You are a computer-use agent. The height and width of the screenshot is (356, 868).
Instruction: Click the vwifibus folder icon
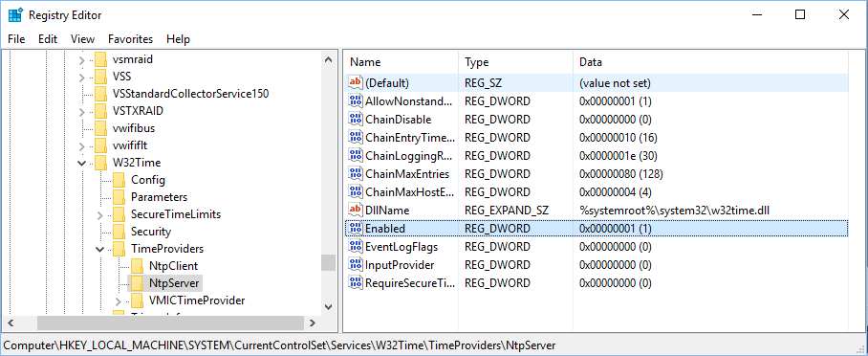tap(100, 128)
